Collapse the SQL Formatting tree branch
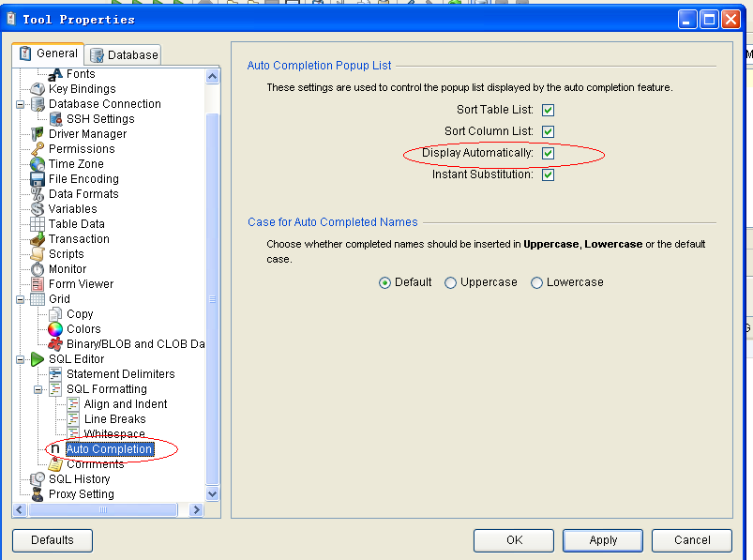Image resolution: width=753 pixels, height=560 pixels. coord(39,388)
